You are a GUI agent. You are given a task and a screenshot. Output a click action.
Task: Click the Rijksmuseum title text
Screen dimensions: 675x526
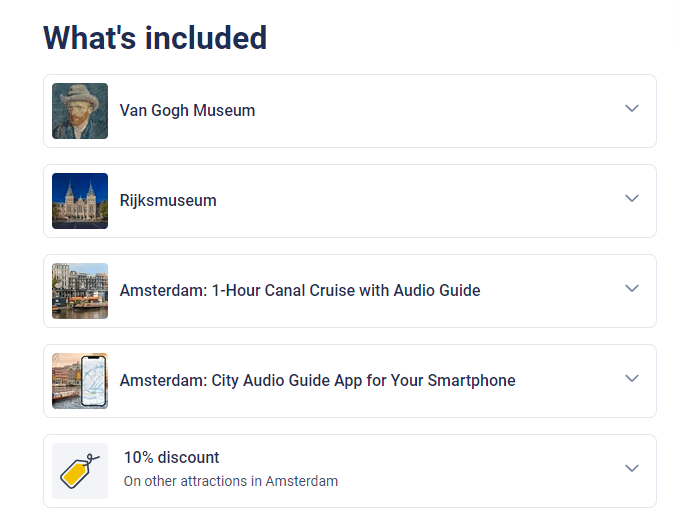[x=168, y=201]
